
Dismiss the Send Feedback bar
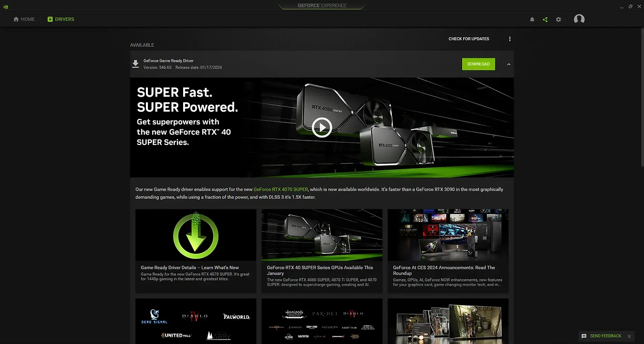click(x=629, y=336)
